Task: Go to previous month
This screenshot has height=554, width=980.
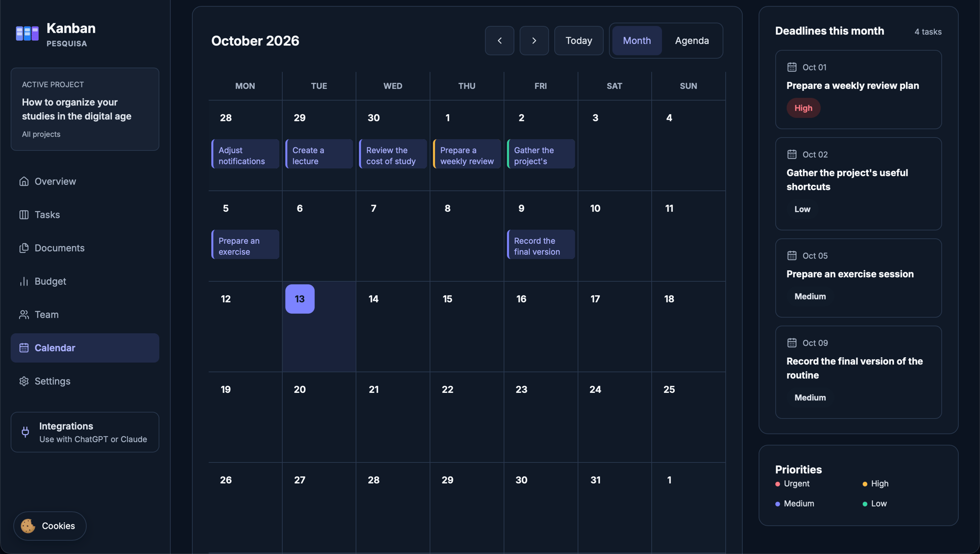Action: tap(499, 40)
